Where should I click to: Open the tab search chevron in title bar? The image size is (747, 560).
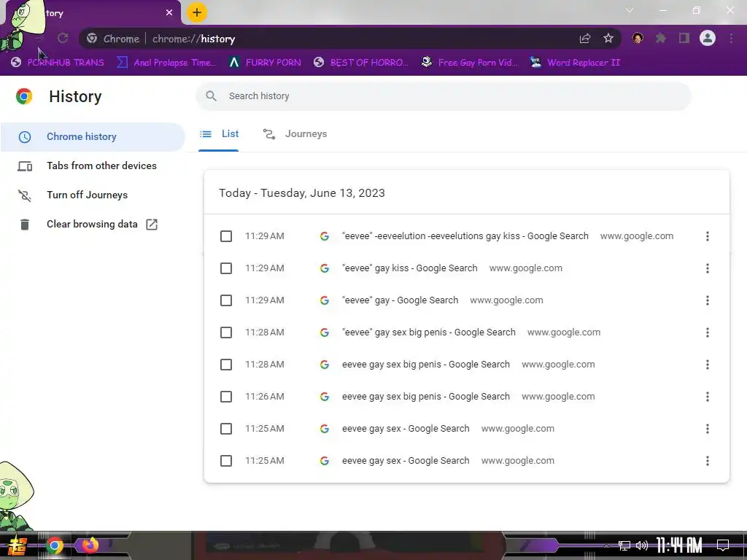tap(630, 10)
